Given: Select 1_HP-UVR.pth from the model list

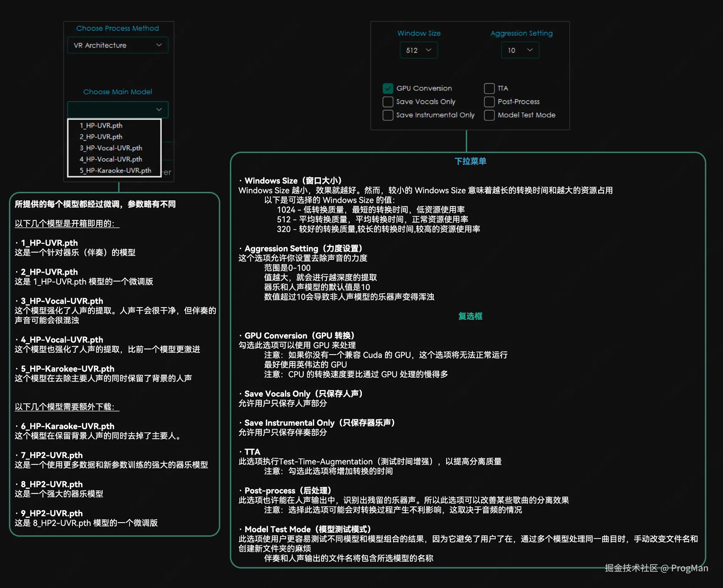Looking at the screenshot, I should pyautogui.click(x=101, y=125).
